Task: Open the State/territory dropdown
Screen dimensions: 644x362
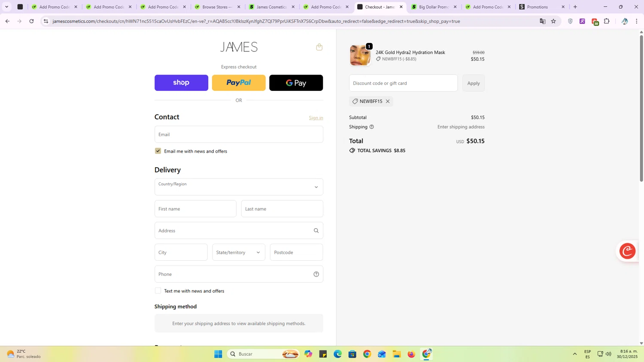Action: click(239, 253)
